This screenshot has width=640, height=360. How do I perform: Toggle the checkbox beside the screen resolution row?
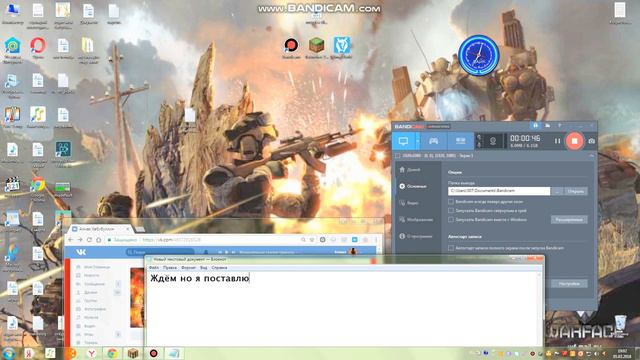point(397,156)
